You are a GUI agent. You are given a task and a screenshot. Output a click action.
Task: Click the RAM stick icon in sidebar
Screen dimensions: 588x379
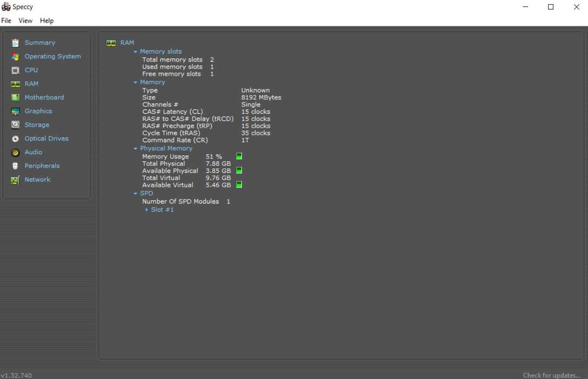pos(15,84)
